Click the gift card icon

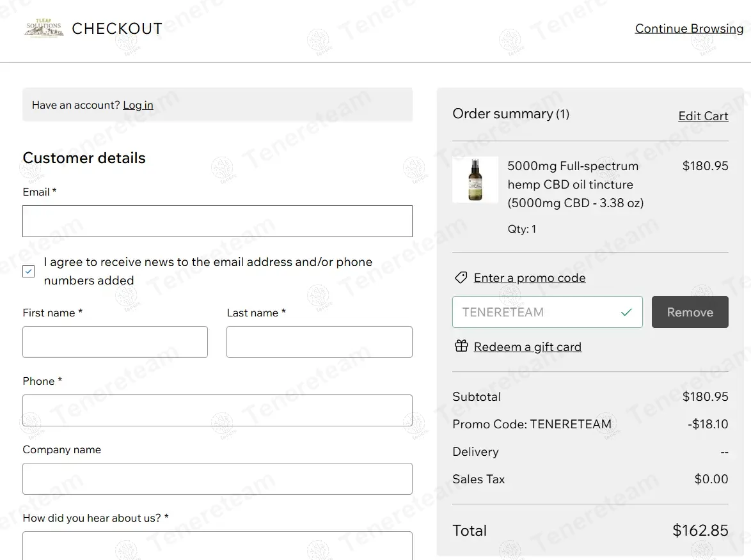pos(461,346)
